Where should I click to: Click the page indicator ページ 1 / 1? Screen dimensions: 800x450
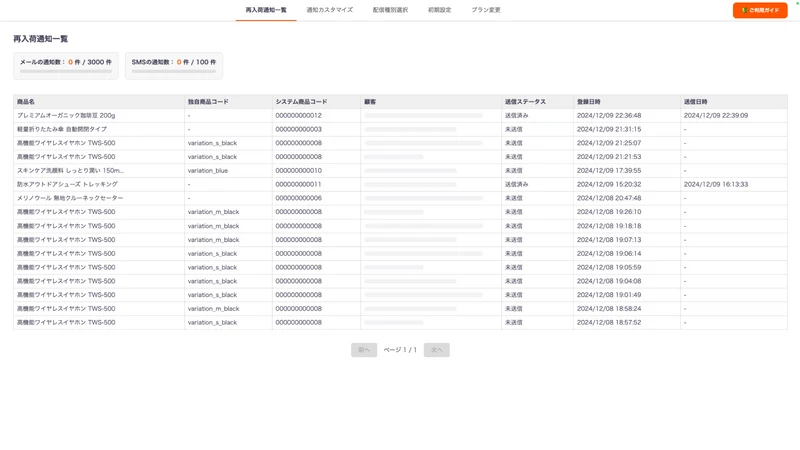click(400, 350)
